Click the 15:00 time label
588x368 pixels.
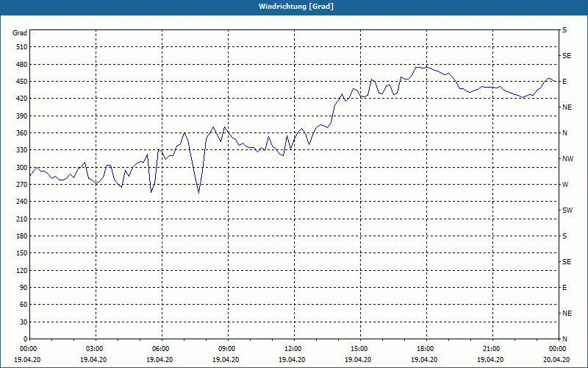(359, 349)
